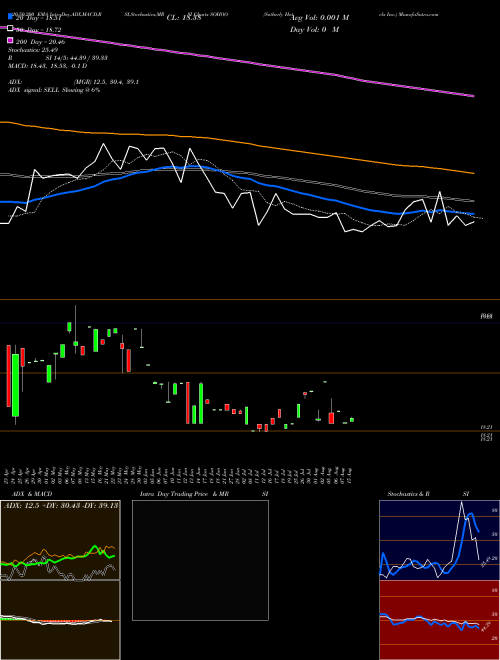Click the ADX & MACD panel title
This screenshot has height=660, width=500.
32,494
